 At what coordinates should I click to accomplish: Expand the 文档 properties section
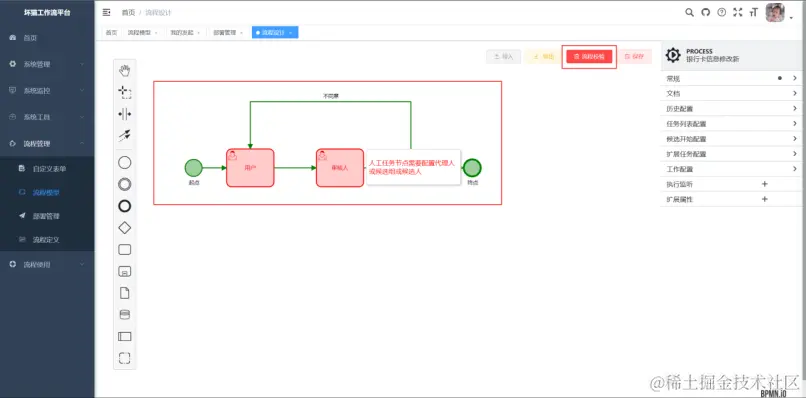tap(731, 94)
